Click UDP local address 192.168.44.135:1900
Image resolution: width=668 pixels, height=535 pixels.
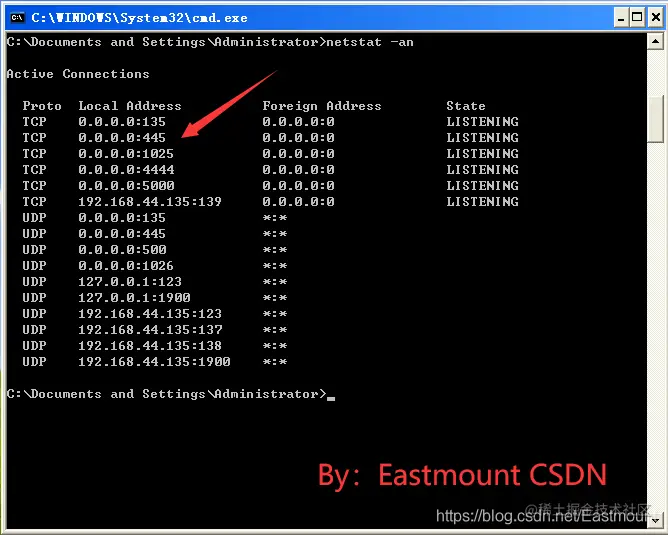coord(154,362)
